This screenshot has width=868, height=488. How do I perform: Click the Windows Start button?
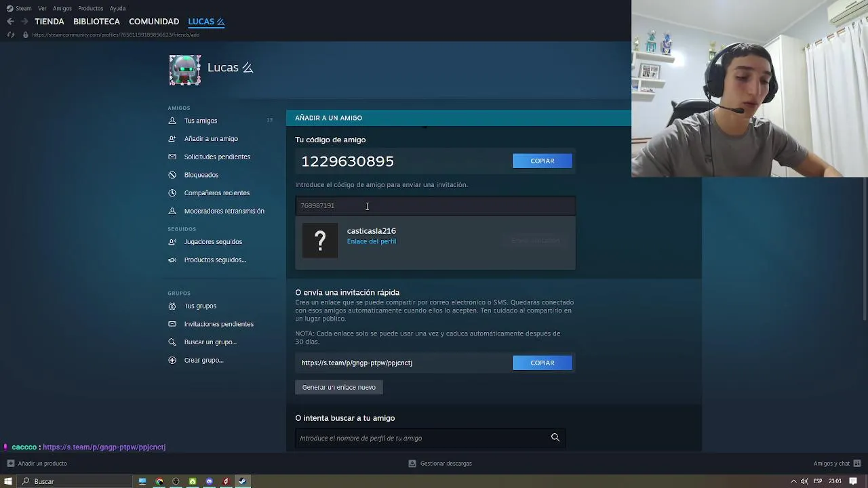coord(9,481)
